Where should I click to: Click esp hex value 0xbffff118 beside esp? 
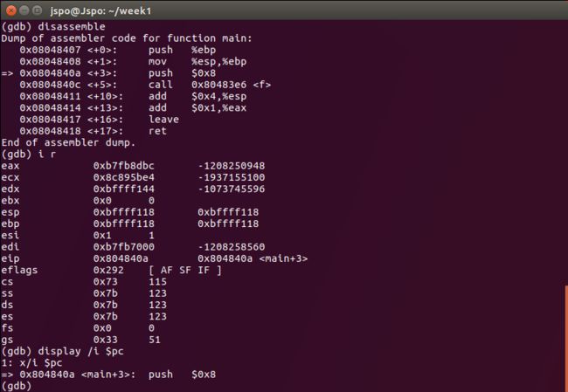click(123, 212)
